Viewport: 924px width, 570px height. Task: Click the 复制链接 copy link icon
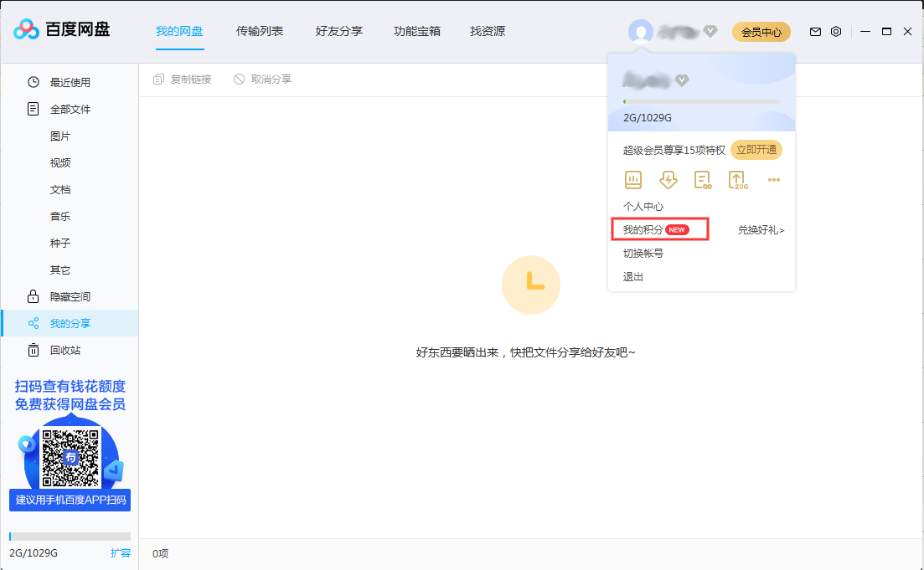click(x=157, y=78)
